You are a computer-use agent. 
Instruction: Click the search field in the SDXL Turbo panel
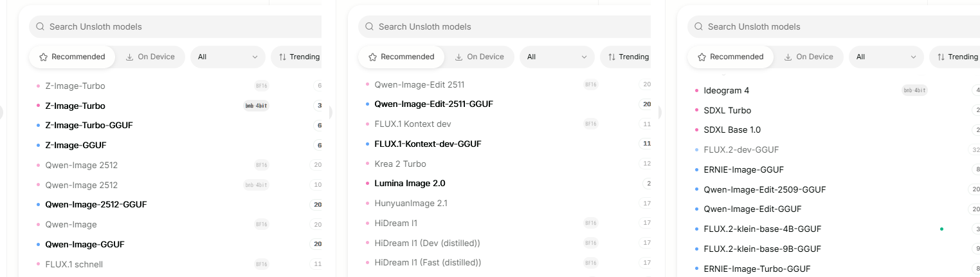click(833, 26)
